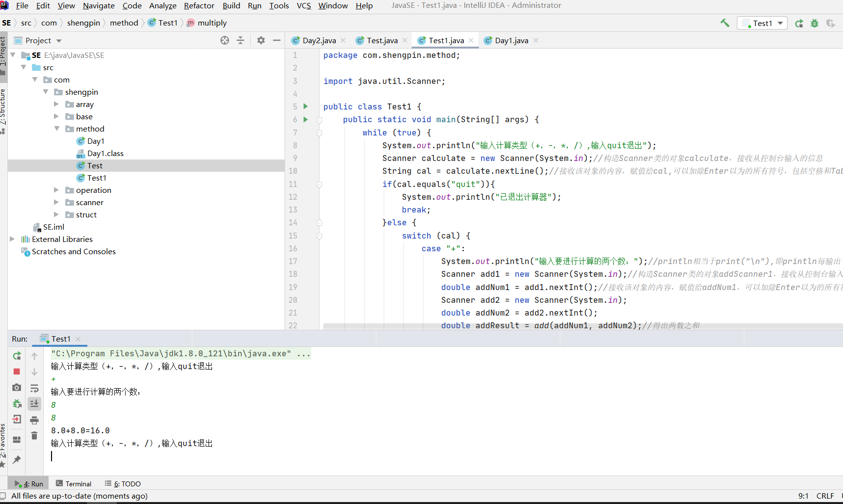
Task: Open Project panel settings gear
Action: click(x=261, y=40)
